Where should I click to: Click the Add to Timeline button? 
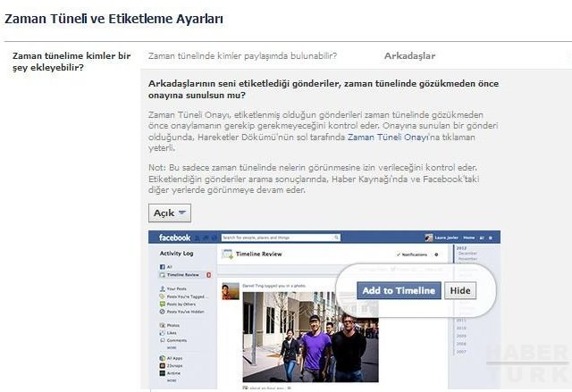point(399,290)
